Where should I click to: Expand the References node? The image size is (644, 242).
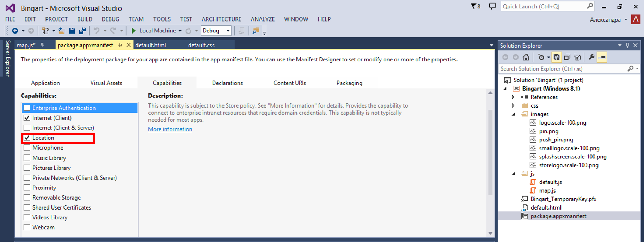point(513,97)
